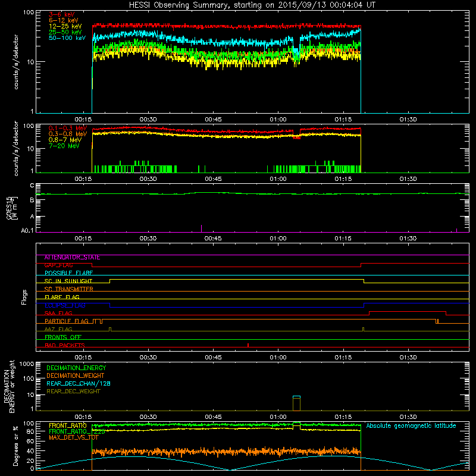The image size is (476, 476).
Task: Select the red 3-6 keV legend entry
Action: point(62,14)
